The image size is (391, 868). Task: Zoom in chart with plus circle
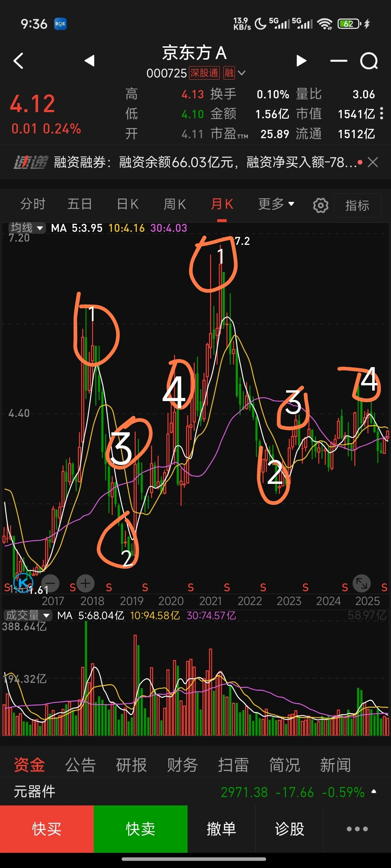pos(85,583)
